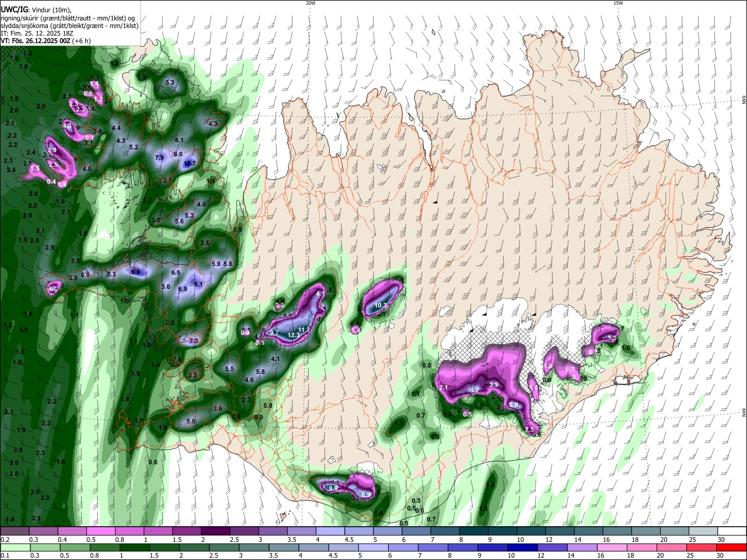This screenshot has height=560, width=747.
Task: Pick the dark blue 10 swatch on the lower scale
Action: [522, 548]
